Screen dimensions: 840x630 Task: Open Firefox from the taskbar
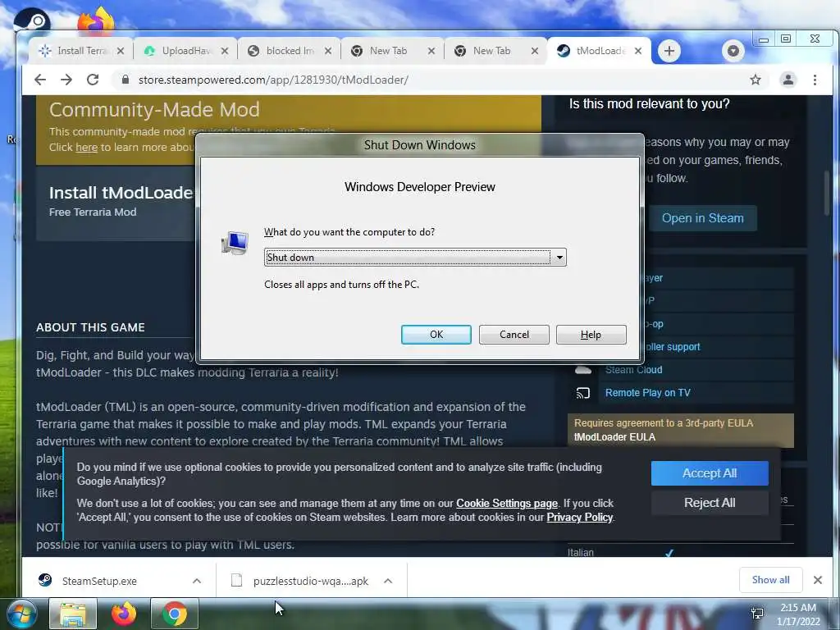124,614
